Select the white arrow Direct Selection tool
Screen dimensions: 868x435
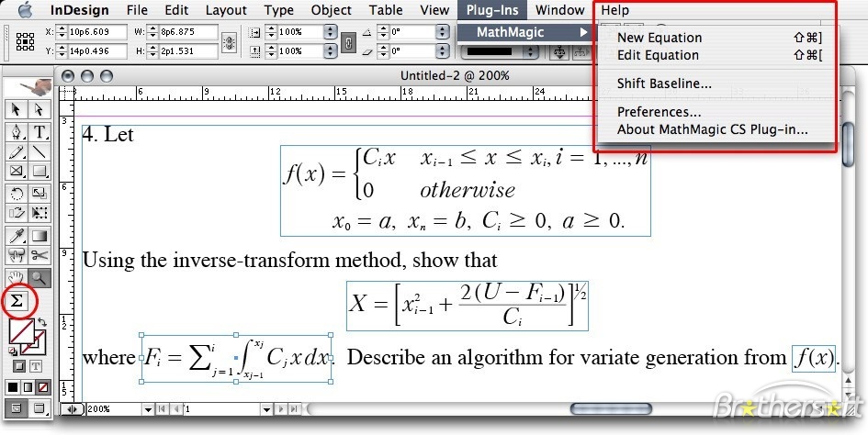[x=39, y=109]
